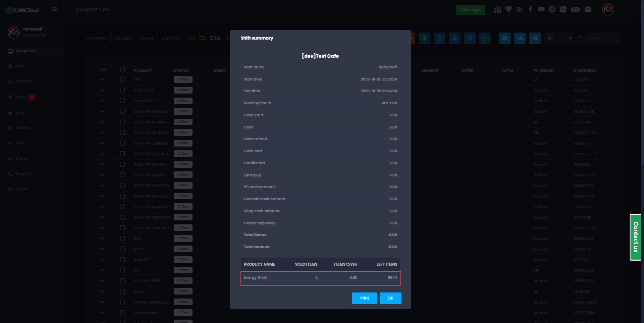Open the trophy icon in top bar

[508, 9]
